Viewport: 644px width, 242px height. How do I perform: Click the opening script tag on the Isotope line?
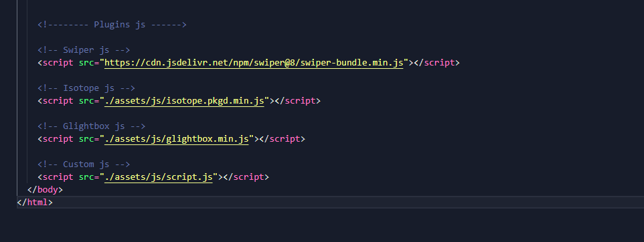click(56, 101)
